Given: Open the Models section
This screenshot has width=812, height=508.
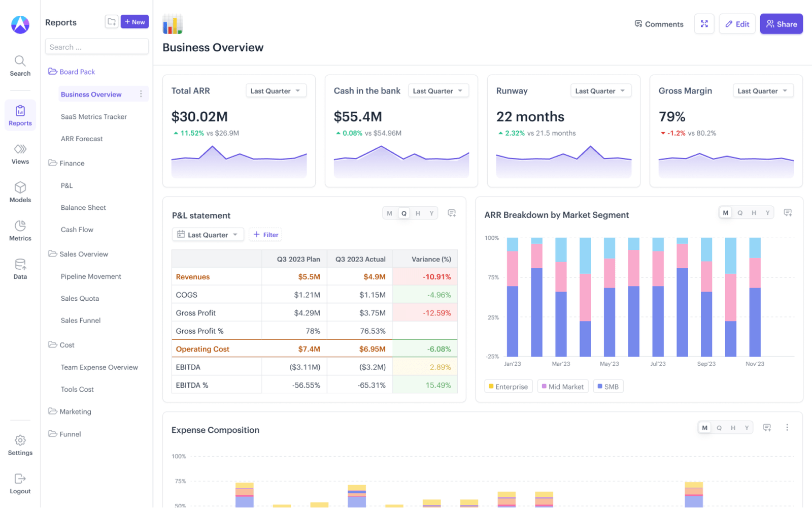Looking at the screenshot, I should 20,192.
